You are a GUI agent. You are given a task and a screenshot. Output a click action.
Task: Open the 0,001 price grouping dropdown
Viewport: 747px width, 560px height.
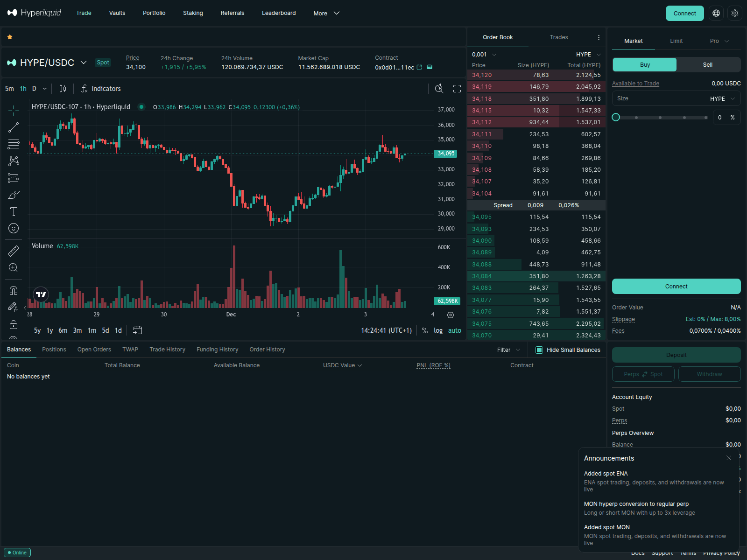484,55
